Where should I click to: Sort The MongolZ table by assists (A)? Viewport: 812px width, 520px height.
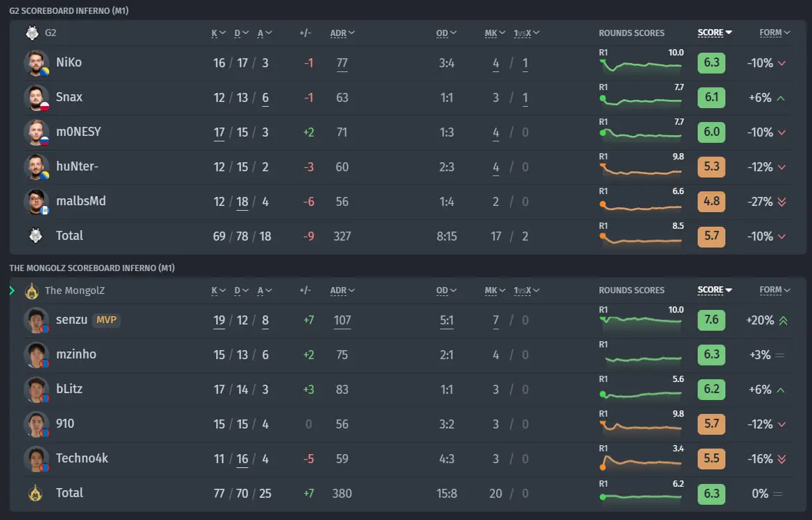point(264,291)
